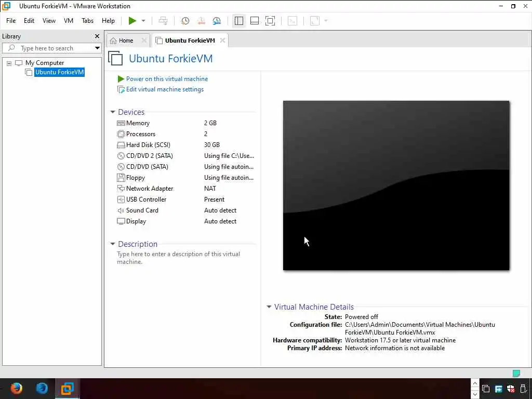The height and width of the screenshot is (399, 532).
Task: Select the Ubuntu ForkieVM tab
Action: pos(190,41)
